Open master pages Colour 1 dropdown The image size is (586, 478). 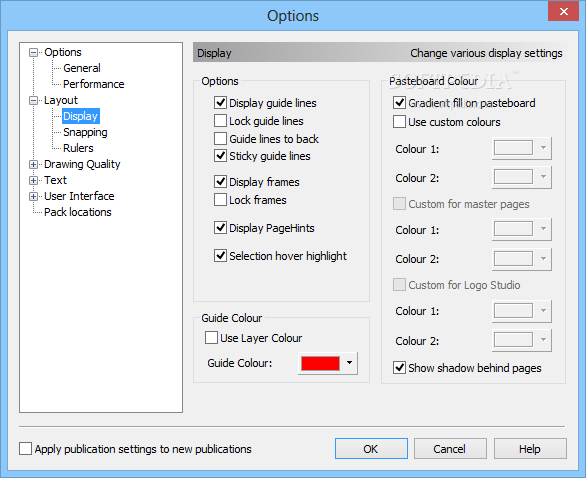[543, 229]
